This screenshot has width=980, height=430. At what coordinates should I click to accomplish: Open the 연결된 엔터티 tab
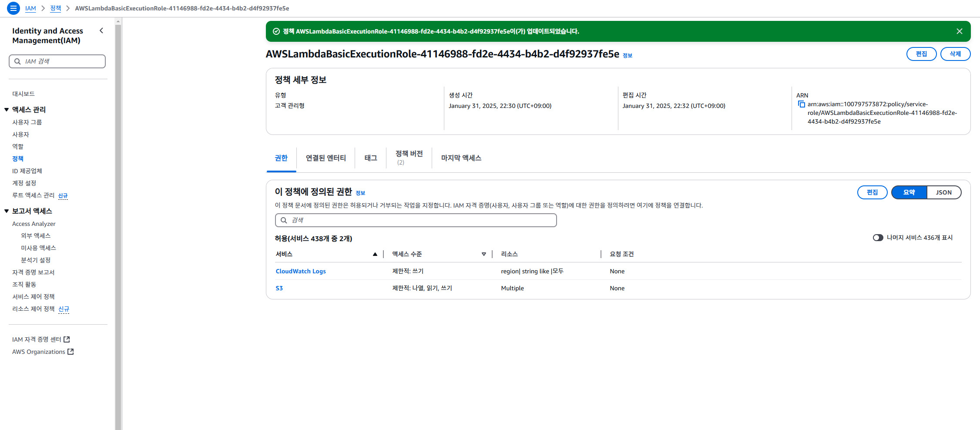point(326,158)
